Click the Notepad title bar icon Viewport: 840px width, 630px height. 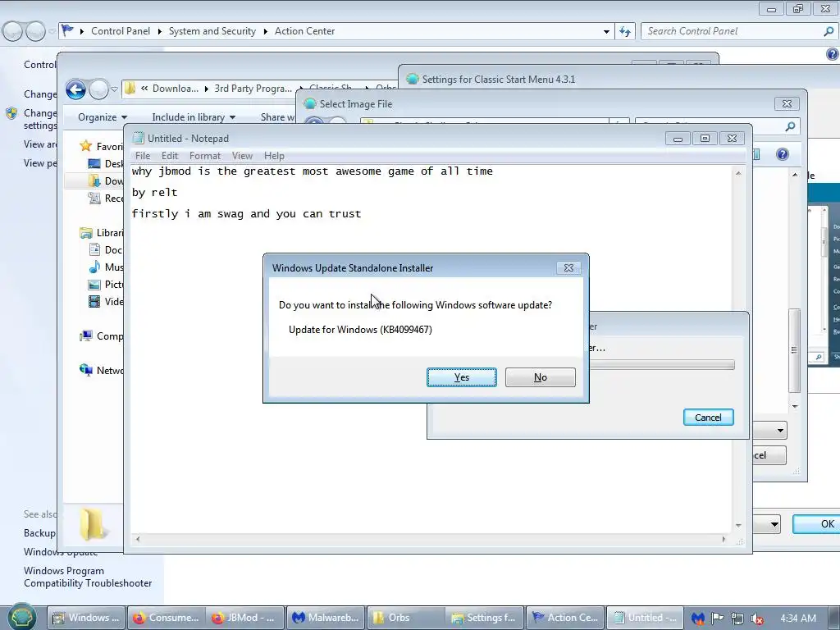pos(138,138)
